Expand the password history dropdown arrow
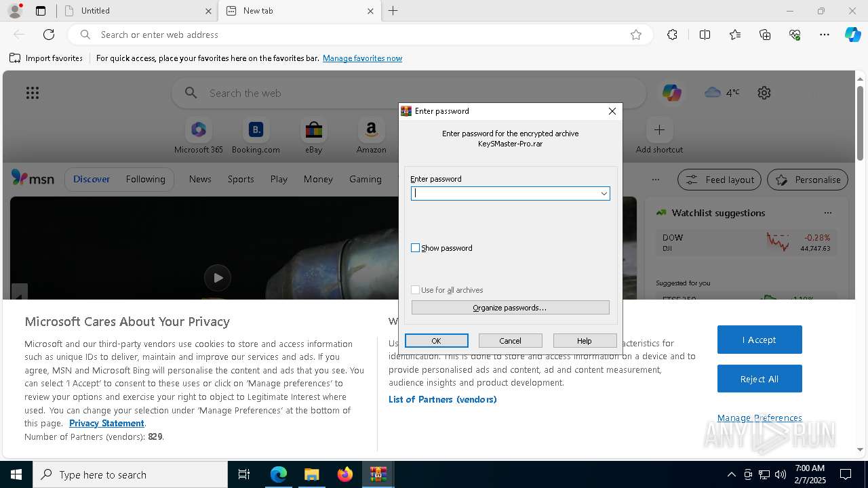Viewport: 868px width, 488px height. tap(604, 193)
